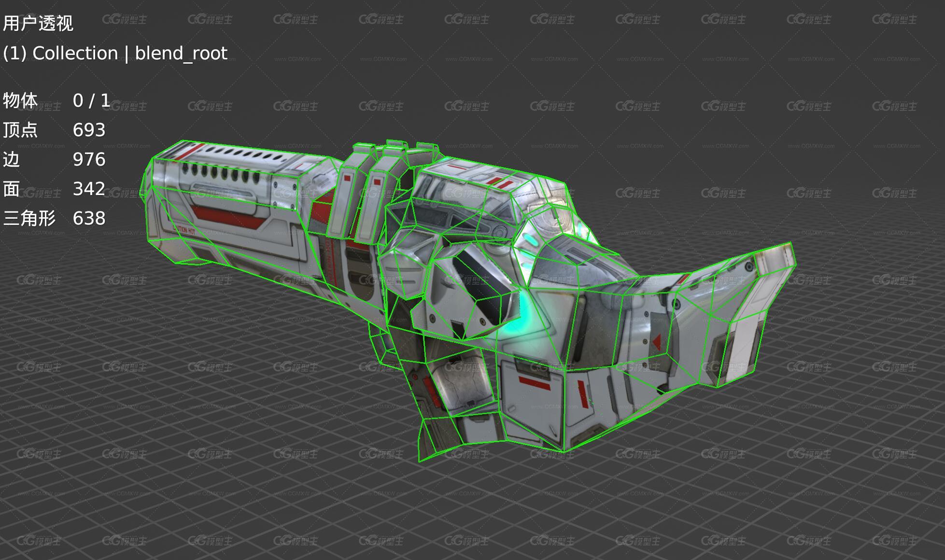Click the '(1) Collection | blend_root' text
945x560 pixels.
(115, 53)
